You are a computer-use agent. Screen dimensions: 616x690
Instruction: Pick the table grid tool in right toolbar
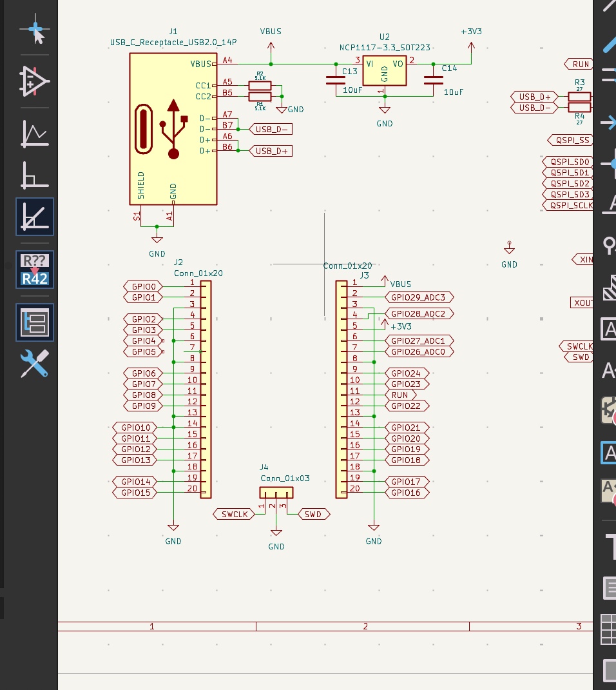click(x=609, y=629)
